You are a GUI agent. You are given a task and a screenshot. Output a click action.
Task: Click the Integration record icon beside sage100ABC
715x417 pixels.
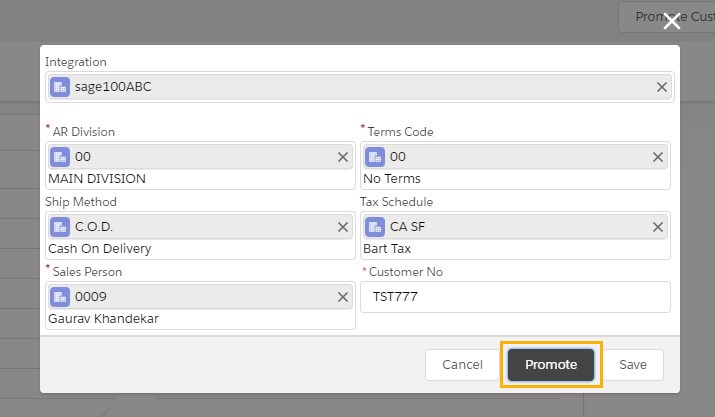[x=60, y=87]
